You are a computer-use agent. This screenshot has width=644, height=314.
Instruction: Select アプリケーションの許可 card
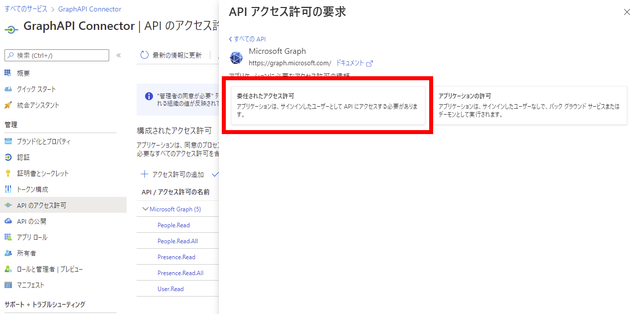click(529, 105)
